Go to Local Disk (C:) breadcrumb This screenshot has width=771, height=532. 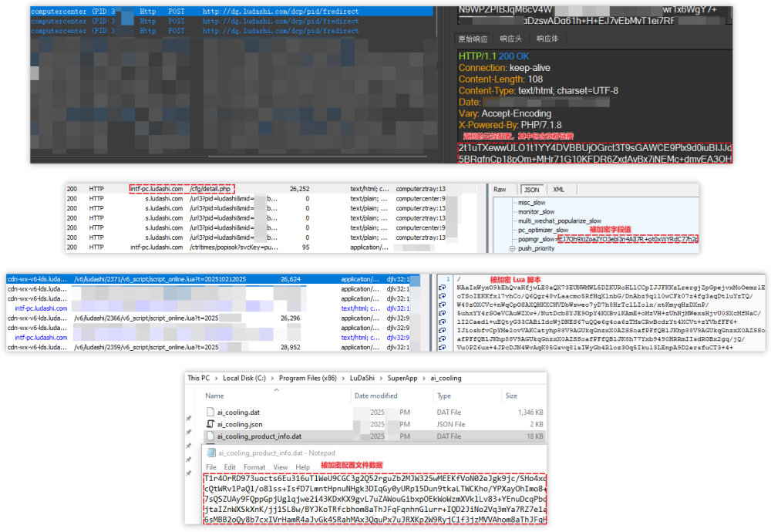[244, 378]
